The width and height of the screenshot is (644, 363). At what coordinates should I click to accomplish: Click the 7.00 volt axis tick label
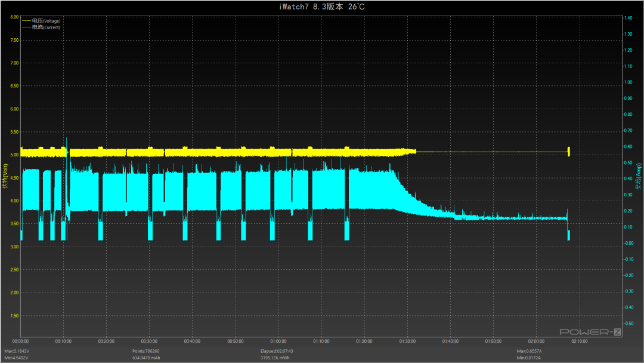pyautogui.click(x=14, y=63)
